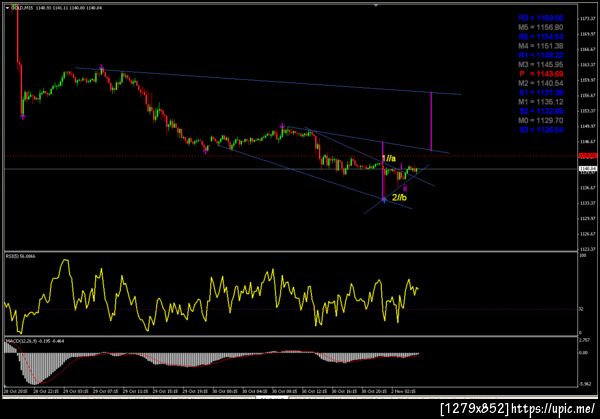Select pivot label 'M2 = 1140.54'

click(x=540, y=83)
